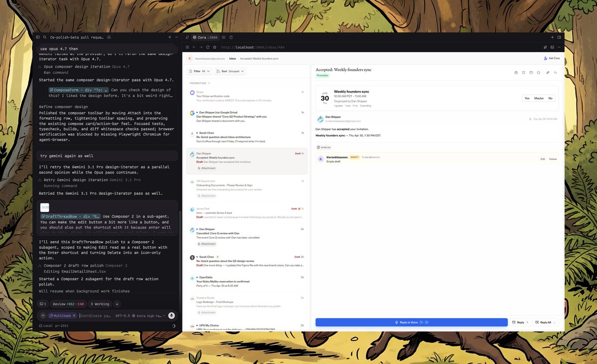Open the Accepted: Weekly founders sync email row

pos(247,161)
